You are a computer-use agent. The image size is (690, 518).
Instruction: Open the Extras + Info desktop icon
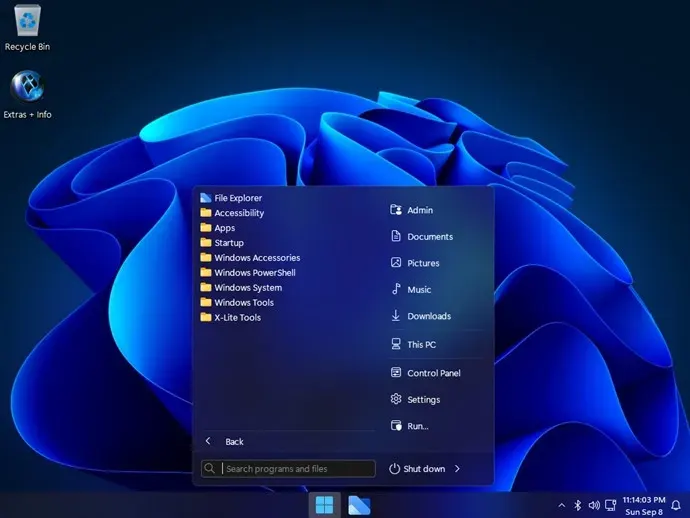tap(27, 94)
